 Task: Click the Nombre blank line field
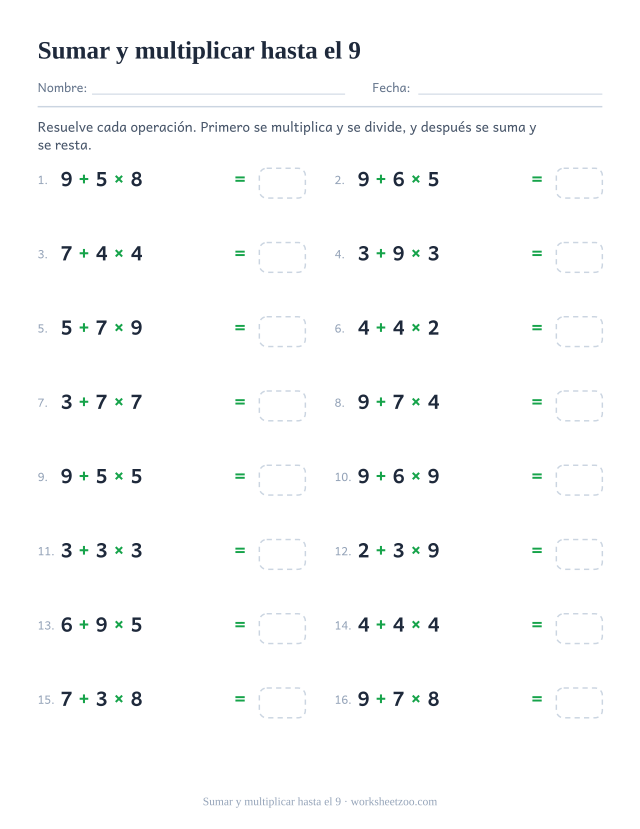[x=218, y=88]
